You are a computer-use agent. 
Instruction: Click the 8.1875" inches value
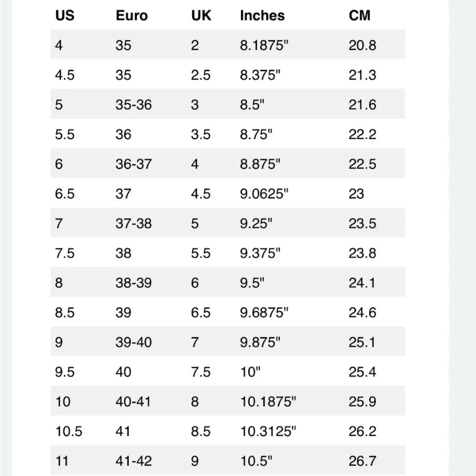coord(265,45)
